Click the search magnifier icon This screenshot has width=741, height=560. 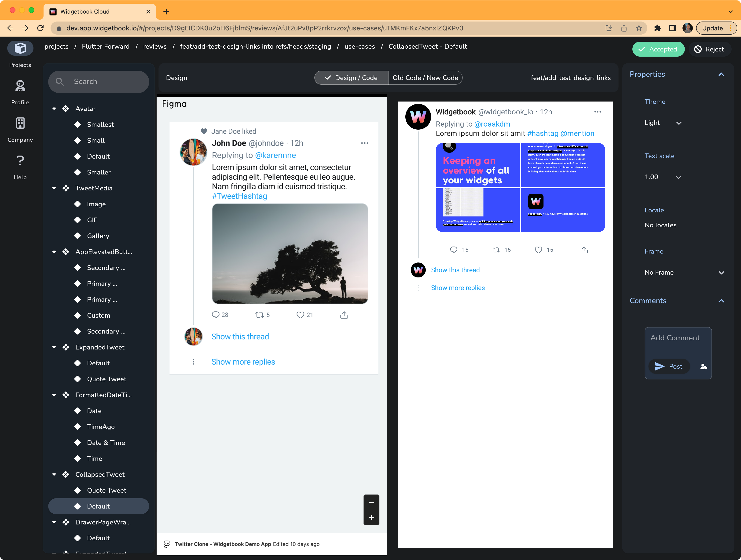pyautogui.click(x=60, y=81)
